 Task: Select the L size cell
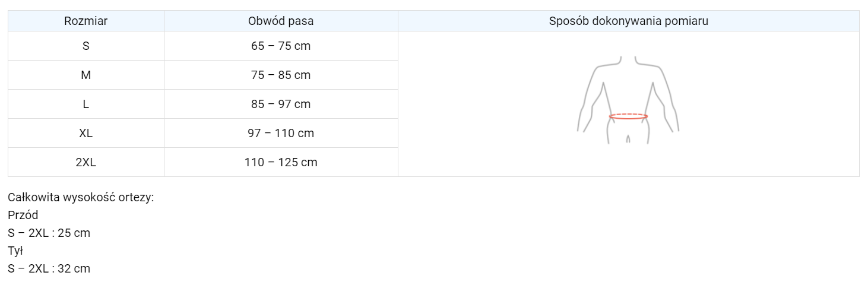tap(86, 104)
